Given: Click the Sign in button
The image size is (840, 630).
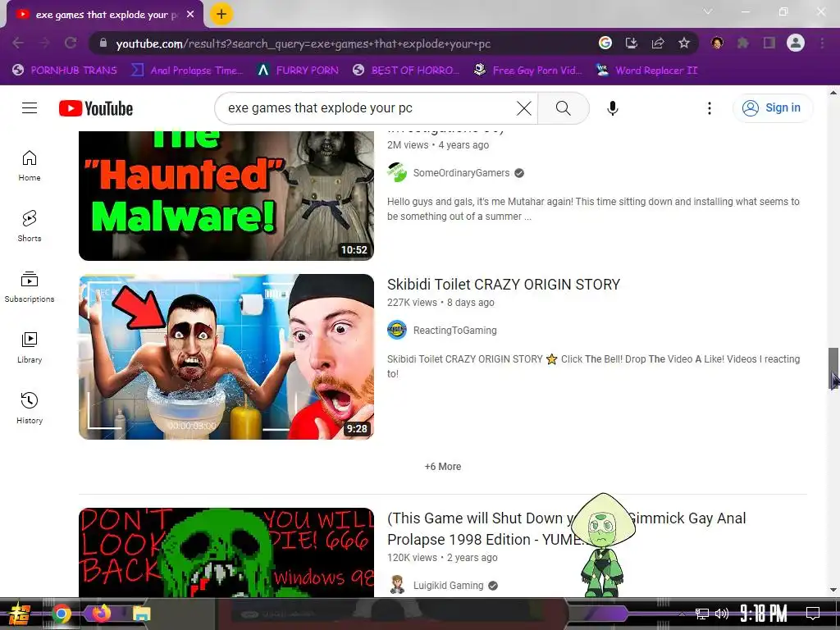Looking at the screenshot, I should [x=773, y=107].
